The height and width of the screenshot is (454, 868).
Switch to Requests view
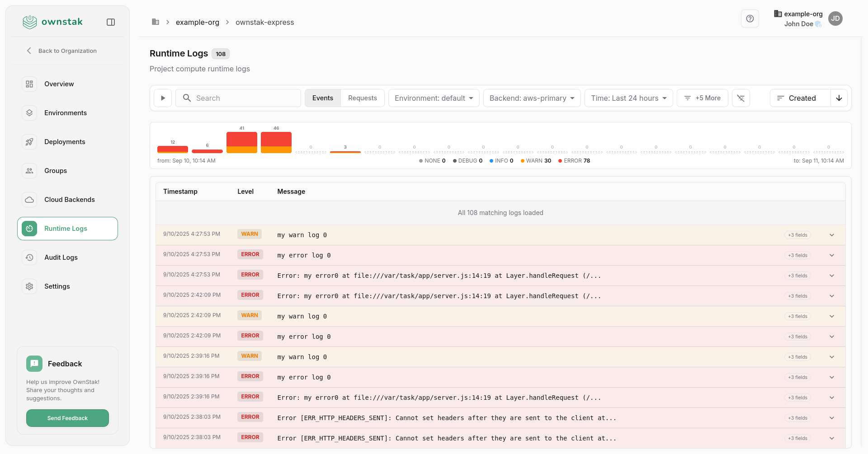point(362,98)
